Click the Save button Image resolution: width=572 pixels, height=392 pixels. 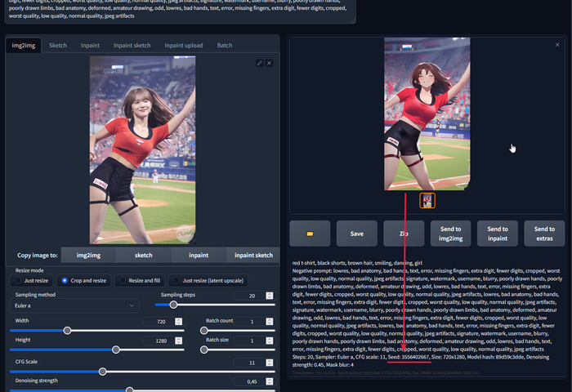(x=357, y=234)
